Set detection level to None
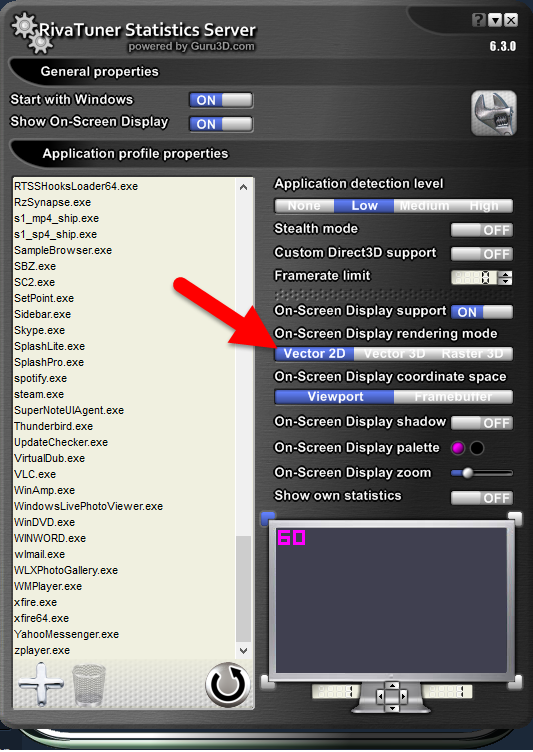 point(304,206)
